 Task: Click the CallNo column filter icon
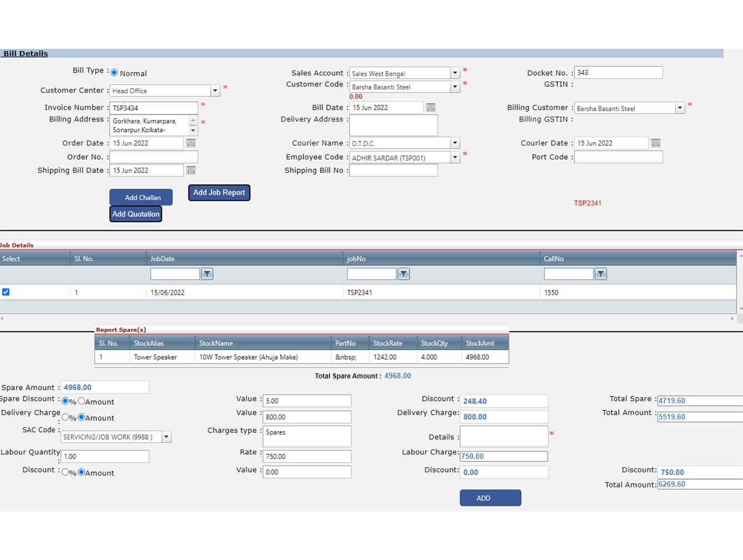pos(600,274)
